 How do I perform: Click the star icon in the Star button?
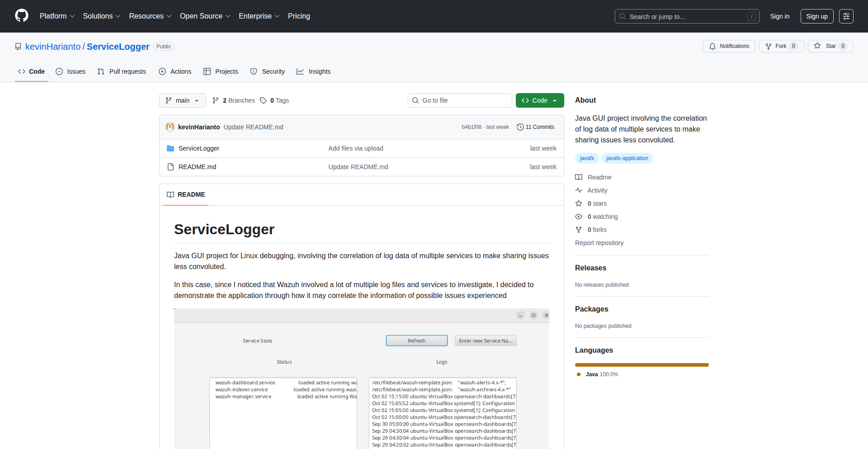[817, 46]
